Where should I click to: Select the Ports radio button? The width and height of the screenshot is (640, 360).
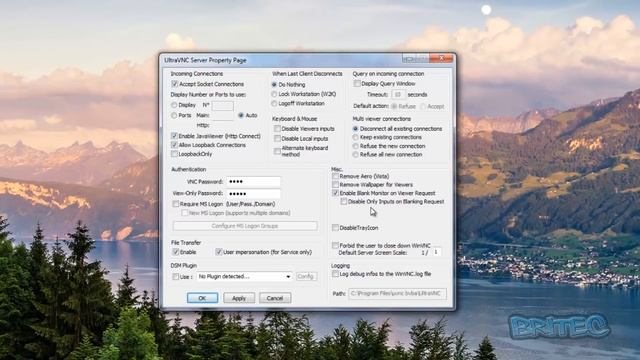point(174,116)
